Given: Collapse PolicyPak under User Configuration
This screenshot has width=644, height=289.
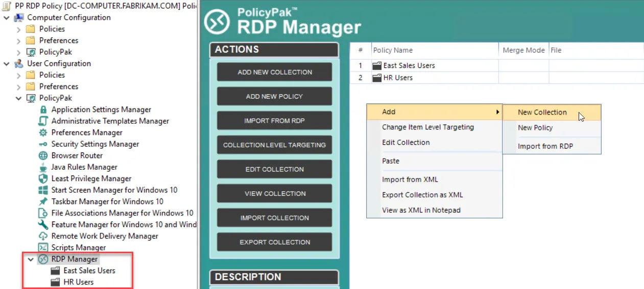Looking at the screenshot, I should (19, 98).
